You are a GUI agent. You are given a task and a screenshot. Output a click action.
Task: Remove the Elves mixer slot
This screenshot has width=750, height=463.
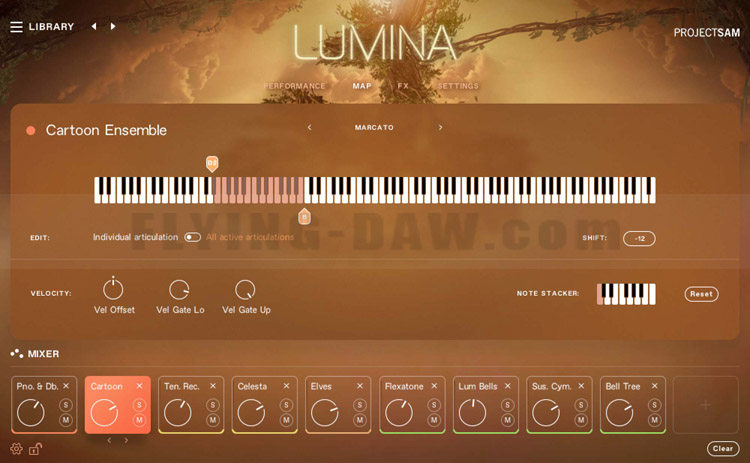click(360, 386)
